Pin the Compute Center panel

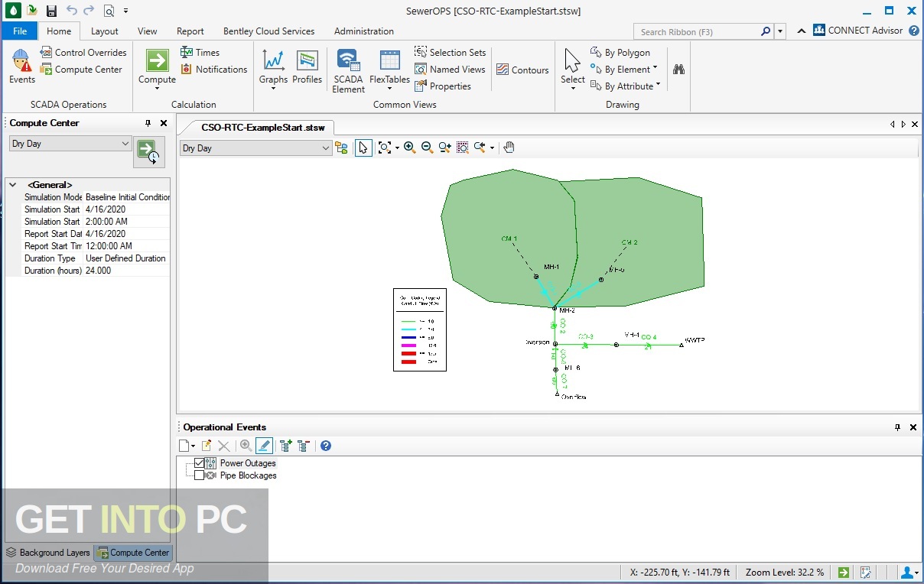pyautogui.click(x=148, y=123)
